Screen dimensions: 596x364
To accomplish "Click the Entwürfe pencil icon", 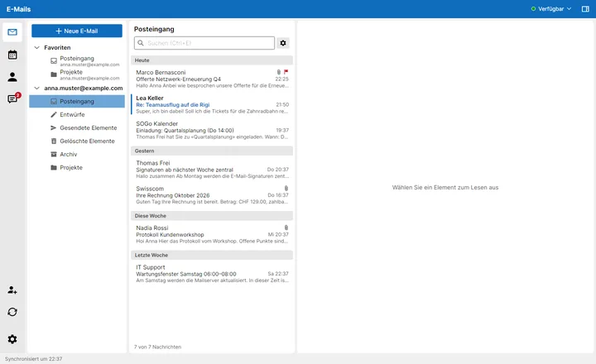I will 54,114.
